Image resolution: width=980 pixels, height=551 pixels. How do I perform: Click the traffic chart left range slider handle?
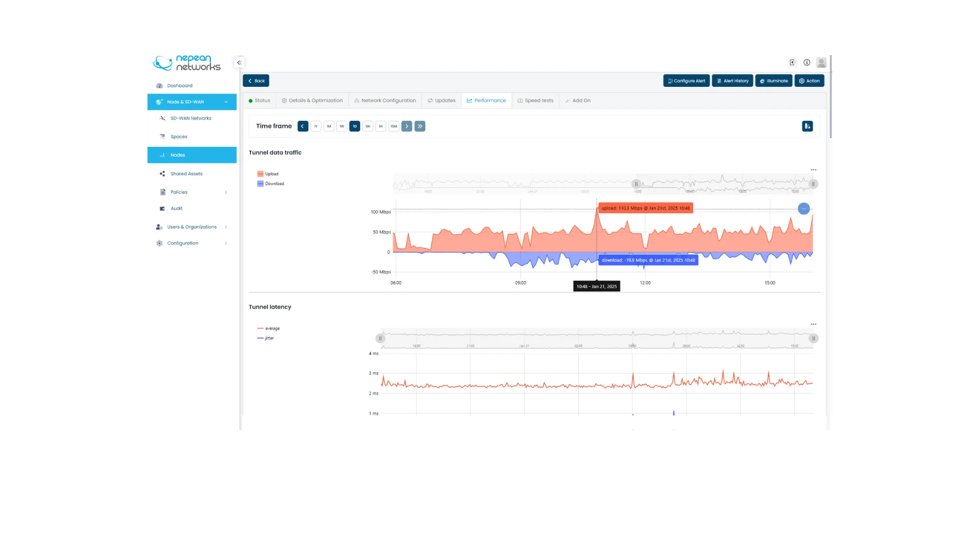tap(636, 184)
